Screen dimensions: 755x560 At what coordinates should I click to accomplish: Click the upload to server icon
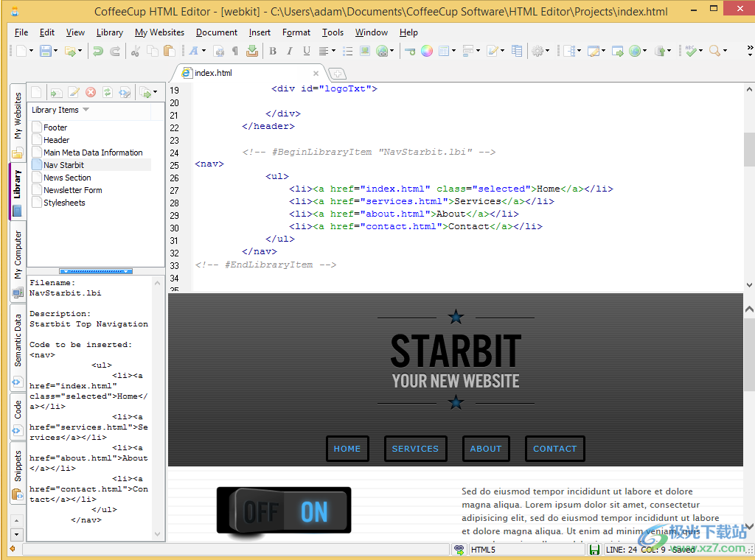(x=660, y=51)
